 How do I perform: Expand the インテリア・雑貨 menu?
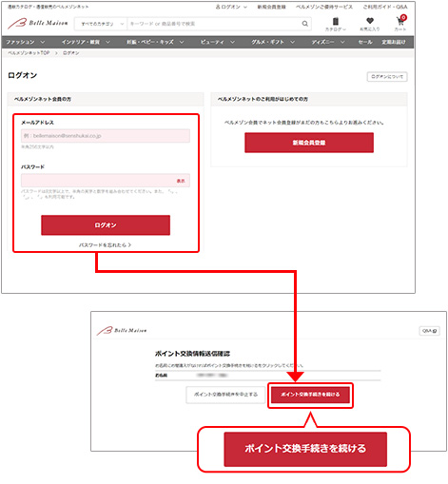point(86,42)
